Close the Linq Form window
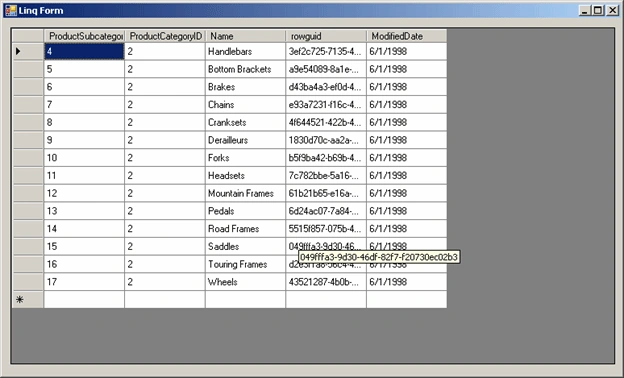This screenshot has width=624, height=378. 612,10
